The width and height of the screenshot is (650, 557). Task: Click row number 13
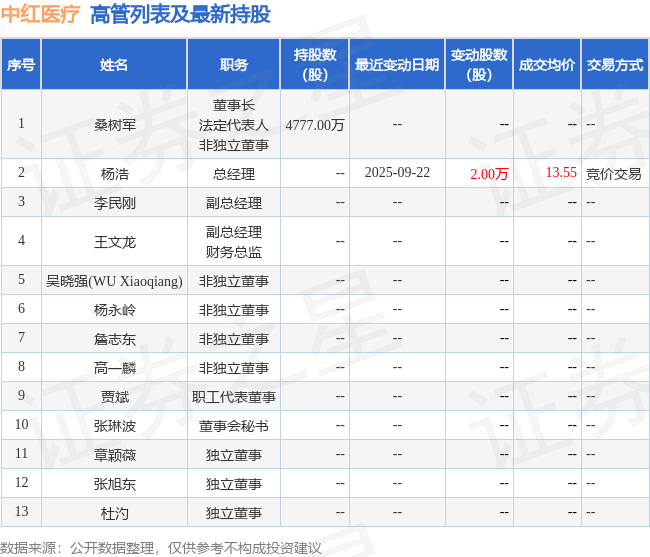[x=21, y=511]
